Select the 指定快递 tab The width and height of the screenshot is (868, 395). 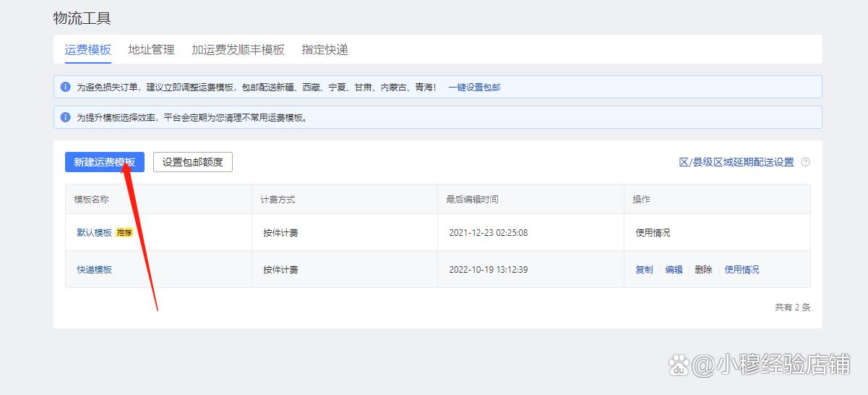pyautogui.click(x=325, y=50)
